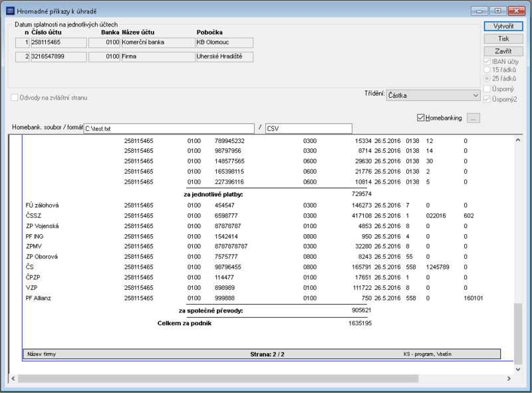Open the Třídění dropdown showing Částka
Viewport: 532px width, 393px height.
[x=433, y=95]
